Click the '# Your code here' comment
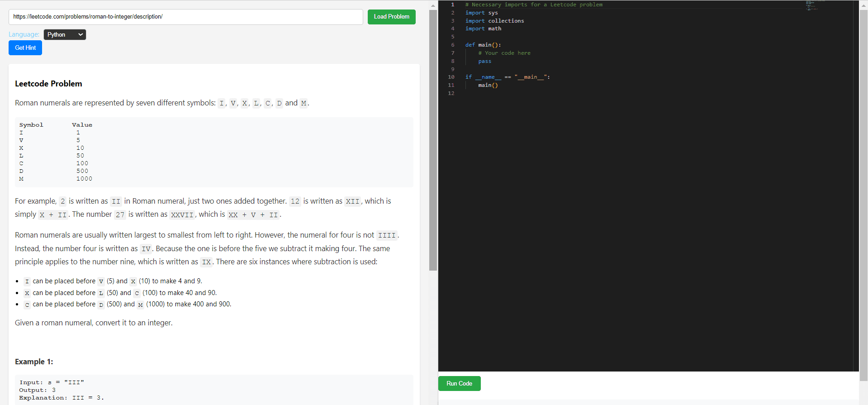Viewport: 868px width, 405px height. click(504, 53)
